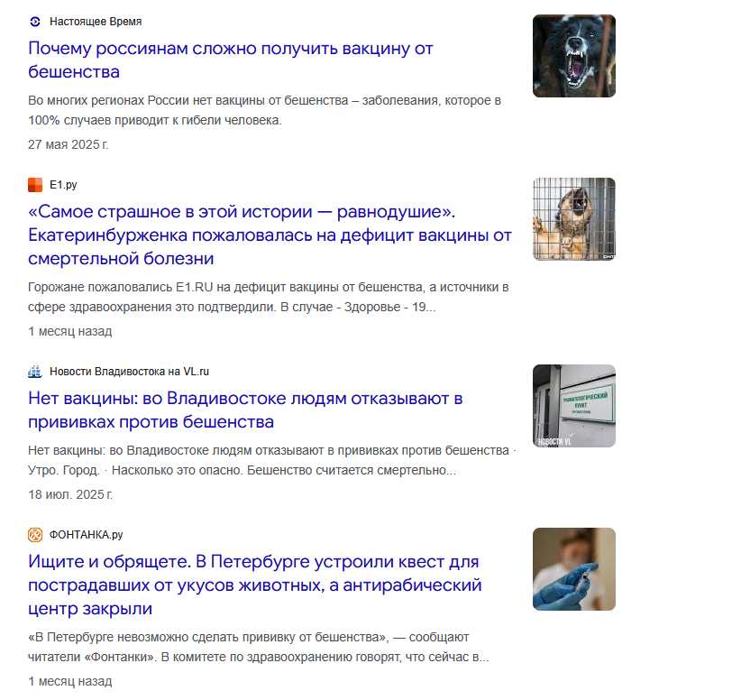The width and height of the screenshot is (732, 700).
Task: Open the trauma point sign thumbnail
Action: point(573,406)
